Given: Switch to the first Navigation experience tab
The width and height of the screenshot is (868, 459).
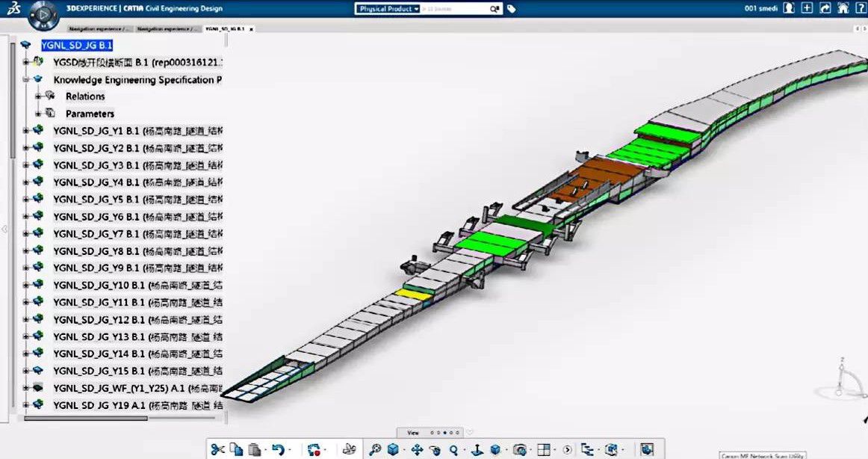Looking at the screenshot, I should pos(100,28).
